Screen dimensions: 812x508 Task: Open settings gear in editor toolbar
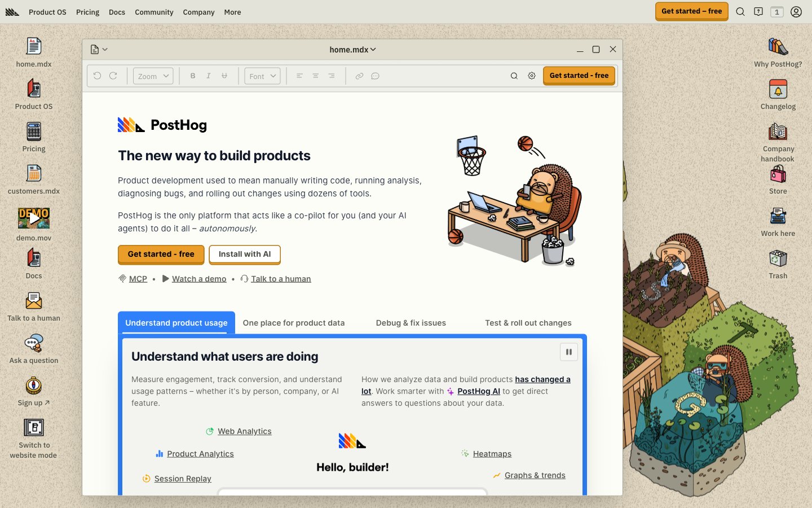click(532, 76)
